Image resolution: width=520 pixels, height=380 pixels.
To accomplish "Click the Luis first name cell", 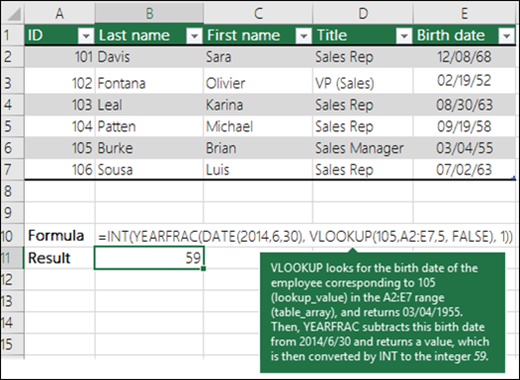I will [x=258, y=169].
